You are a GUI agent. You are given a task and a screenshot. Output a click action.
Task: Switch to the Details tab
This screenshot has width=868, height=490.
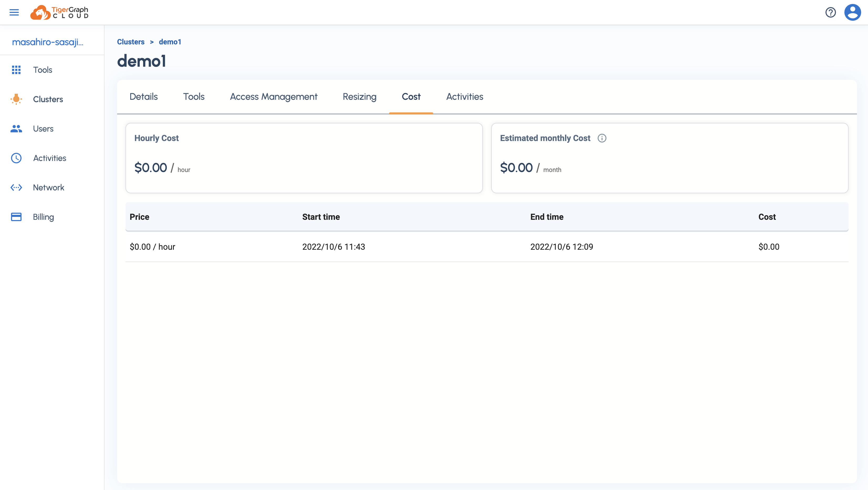tap(144, 97)
